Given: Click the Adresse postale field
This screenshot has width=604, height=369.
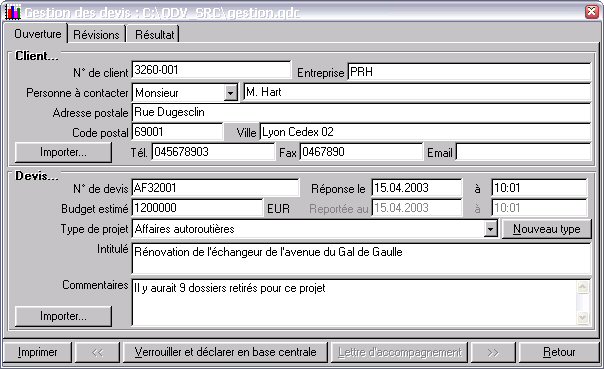Looking at the screenshot, I should [x=361, y=112].
